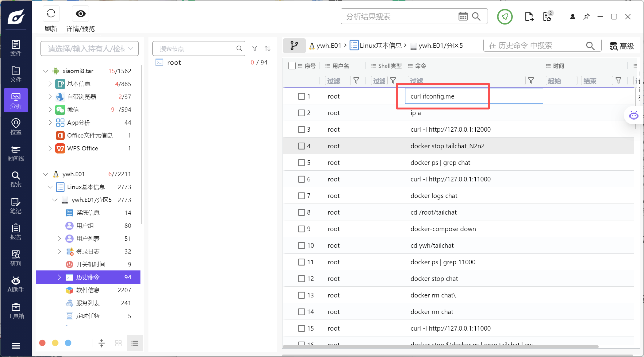The image size is (644, 357).
Task: Open the 工具箱 sidebar icon
Action: tap(16, 311)
